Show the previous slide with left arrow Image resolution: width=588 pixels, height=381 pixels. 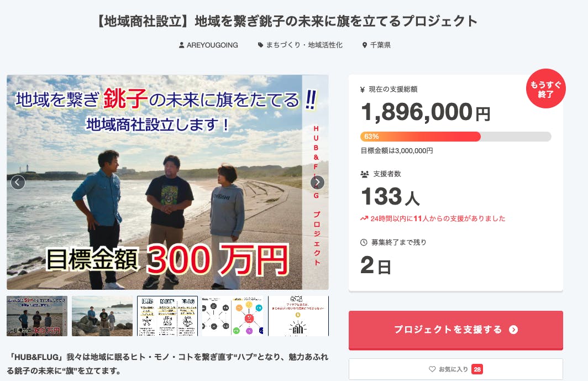(x=18, y=182)
